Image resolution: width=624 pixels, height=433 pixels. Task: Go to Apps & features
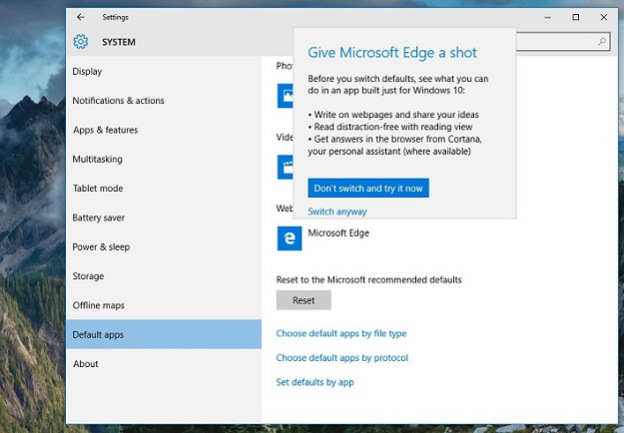[105, 130]
